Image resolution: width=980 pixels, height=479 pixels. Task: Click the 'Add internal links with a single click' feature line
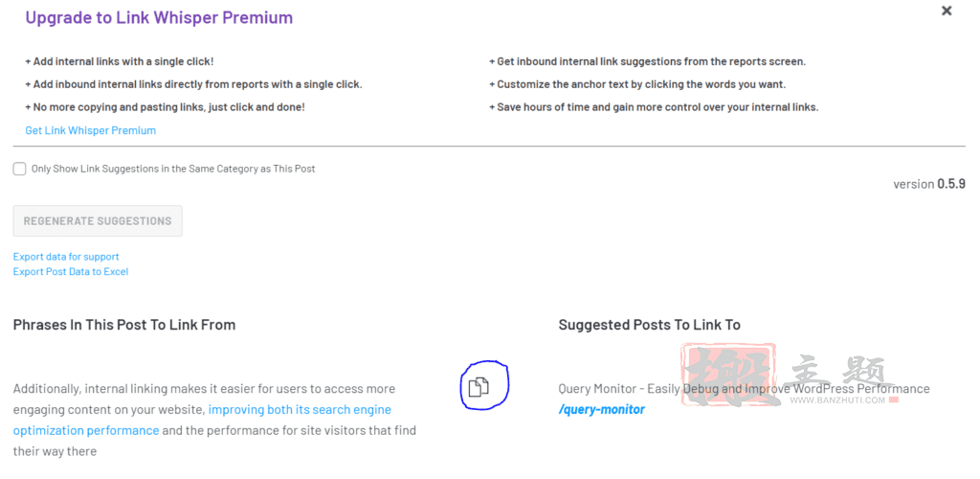[120, 62]
